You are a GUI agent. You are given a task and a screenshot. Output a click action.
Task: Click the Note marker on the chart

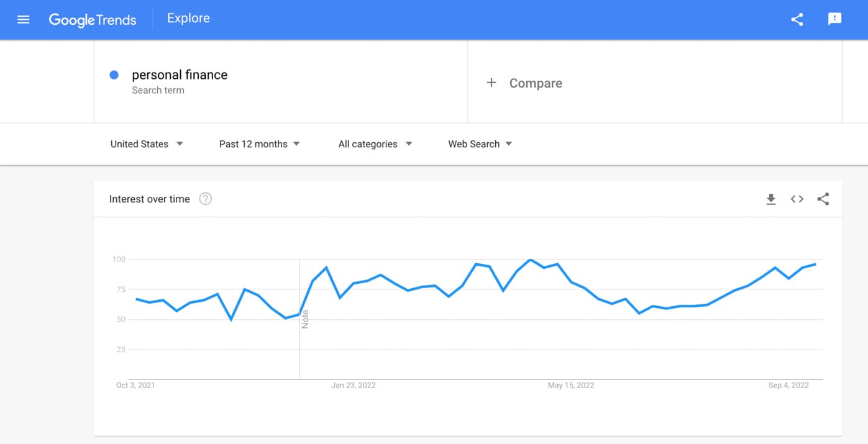[x=305, y=319]
